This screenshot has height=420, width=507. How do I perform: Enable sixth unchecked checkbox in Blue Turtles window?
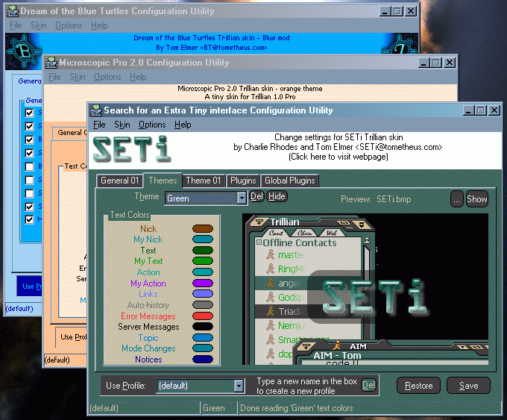pos(29,180)
